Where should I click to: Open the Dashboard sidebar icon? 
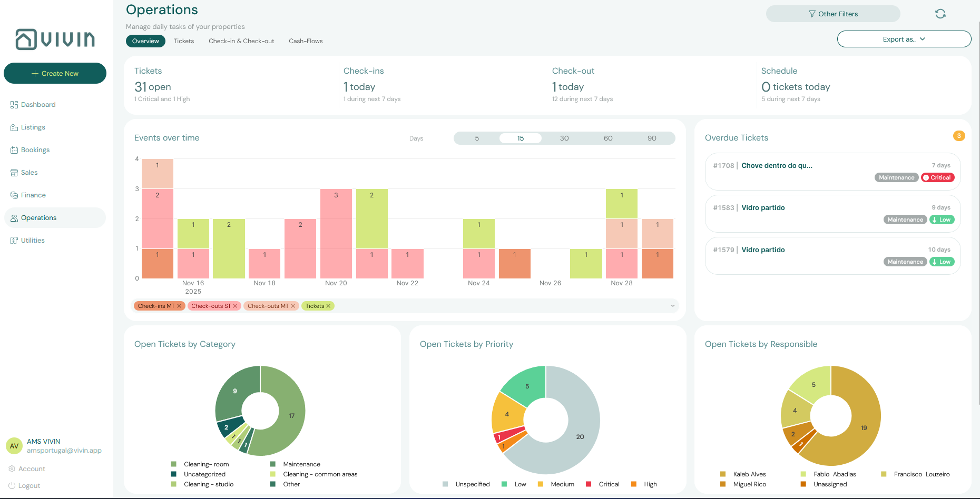coord(15,104)
